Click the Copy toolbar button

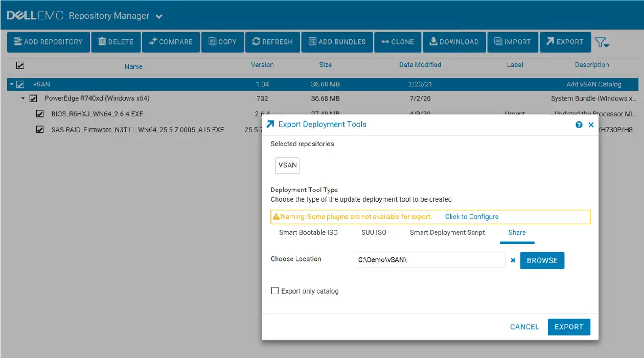[x=222, y=42]
